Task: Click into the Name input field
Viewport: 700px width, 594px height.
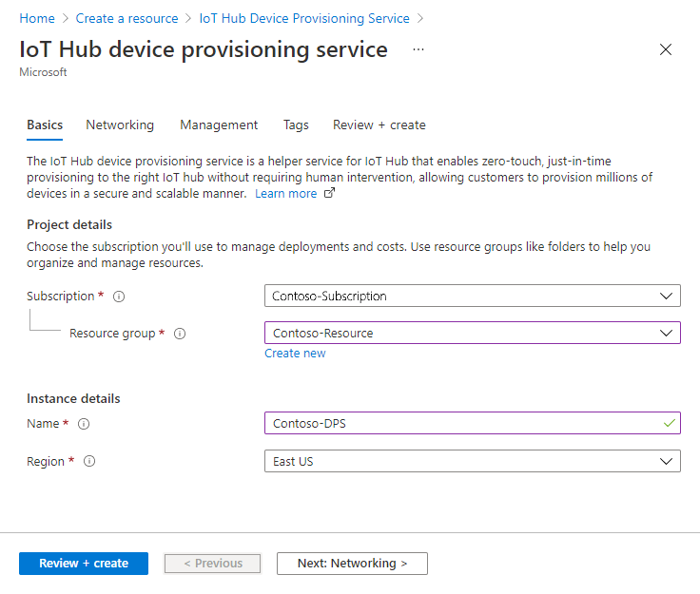Action: point(457,423)
